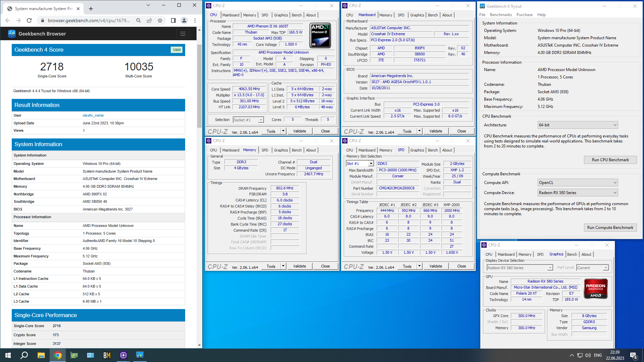Select SPD tab in Memory window
The image size is (644, 362).
[265, 150]
